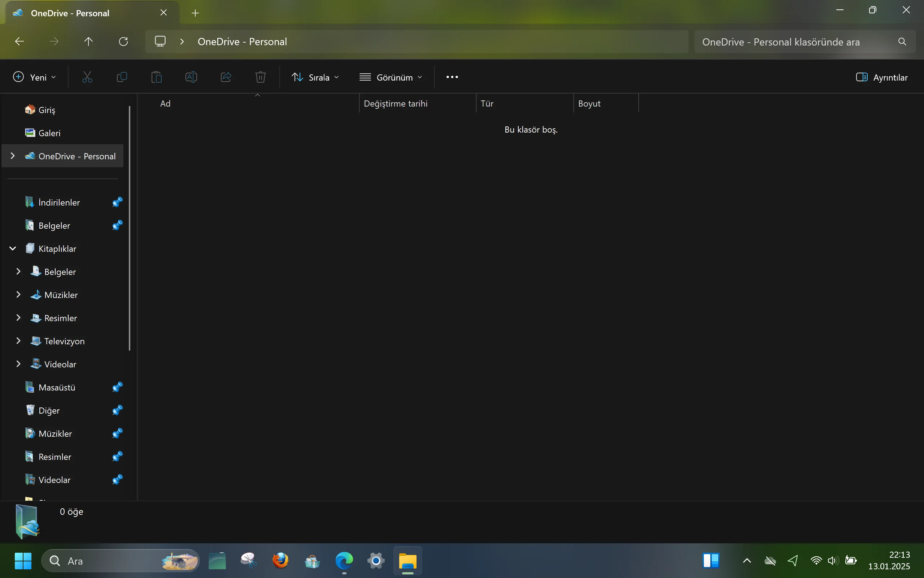This screenshot has height=578, width=924.
Task: Open Snipping Tool from the taskbar
Action: point(249,561)
